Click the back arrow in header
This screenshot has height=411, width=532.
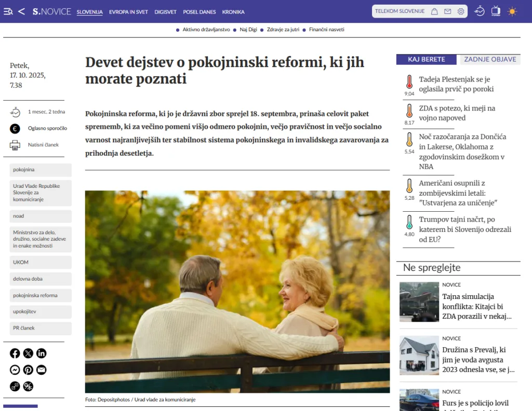(x=21, y=11)
